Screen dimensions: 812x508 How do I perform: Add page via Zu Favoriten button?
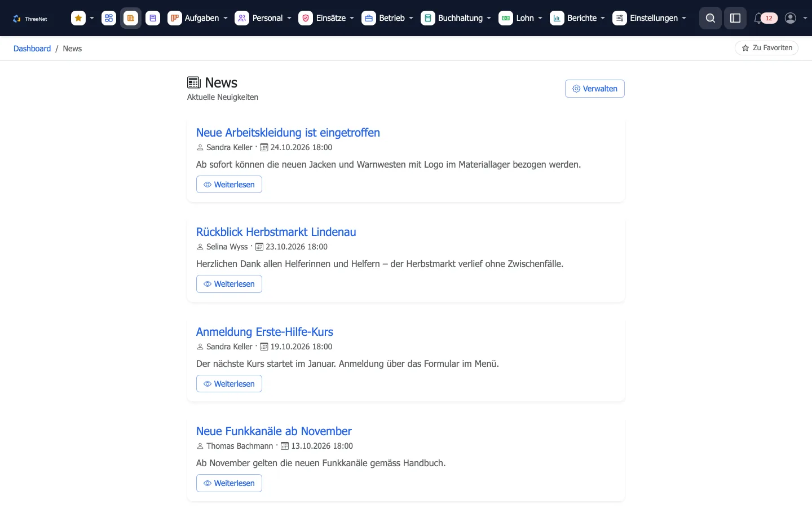(x=766, y=48)
